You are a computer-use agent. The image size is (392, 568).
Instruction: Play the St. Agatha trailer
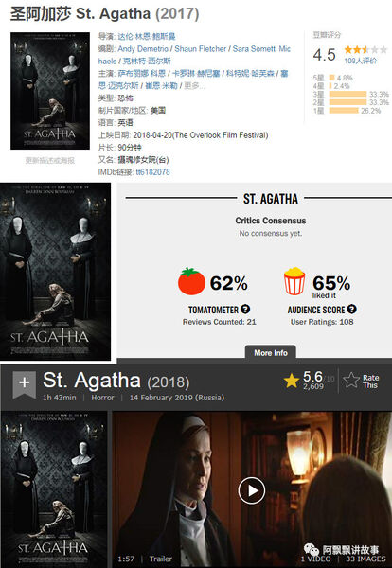point(252,490)
